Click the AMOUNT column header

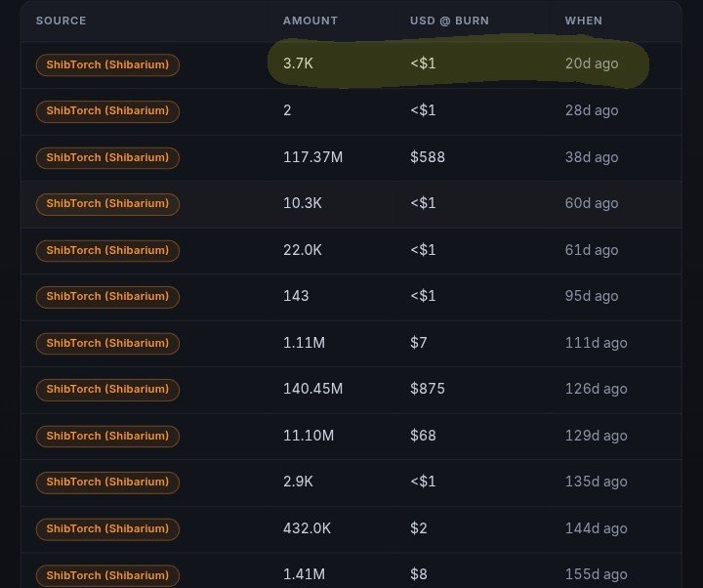pos(310,21)
